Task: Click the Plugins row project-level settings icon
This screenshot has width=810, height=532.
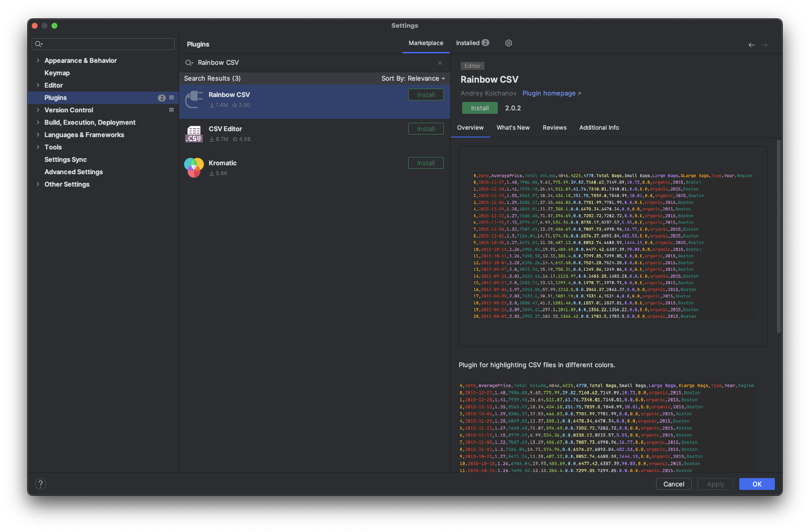Action: tap(172, 97)
